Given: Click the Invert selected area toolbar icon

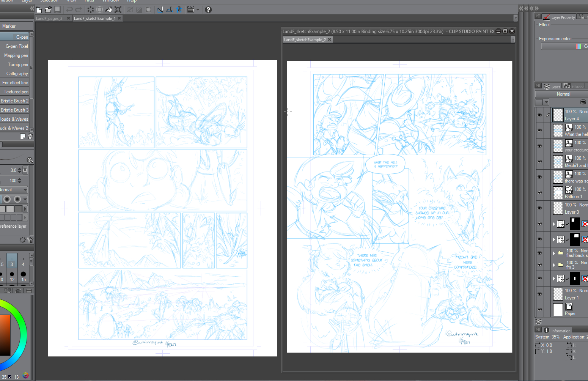Looking at the screenshot, I should pyautogui.click(x=139, y=9).
